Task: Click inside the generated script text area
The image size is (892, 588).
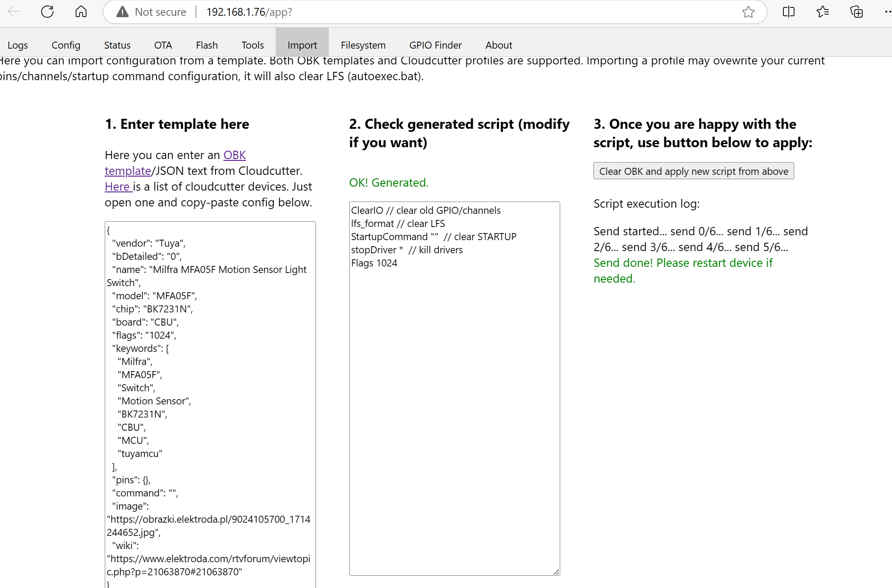Action: point(455,388)
